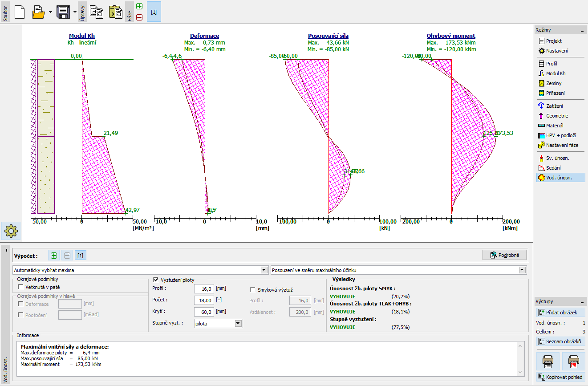588x386 pixels.
Task: Click the left printer icon
Action: (548, 361)
